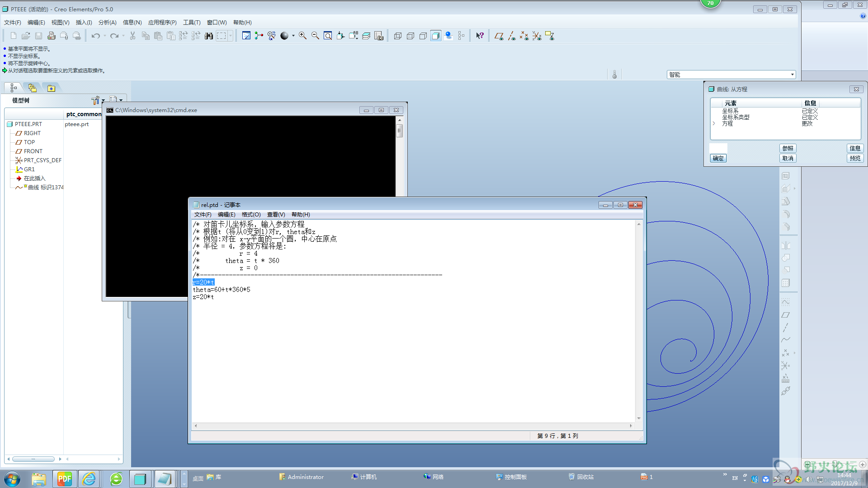Open the 工具(T) menu in Creo
The height and width of the screenshot is (488, 868).
192,22
